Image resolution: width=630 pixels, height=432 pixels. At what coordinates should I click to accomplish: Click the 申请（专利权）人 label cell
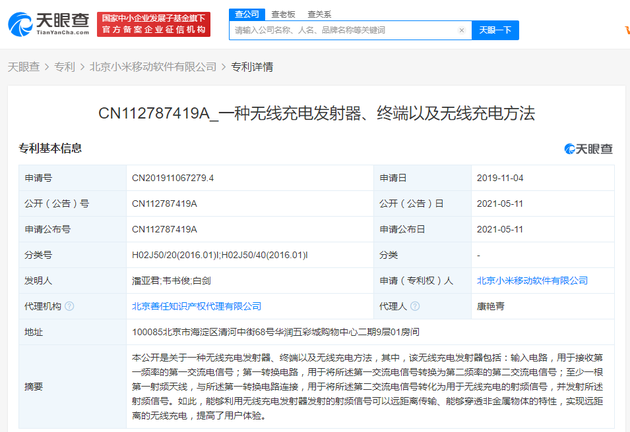tap(422, 280)
